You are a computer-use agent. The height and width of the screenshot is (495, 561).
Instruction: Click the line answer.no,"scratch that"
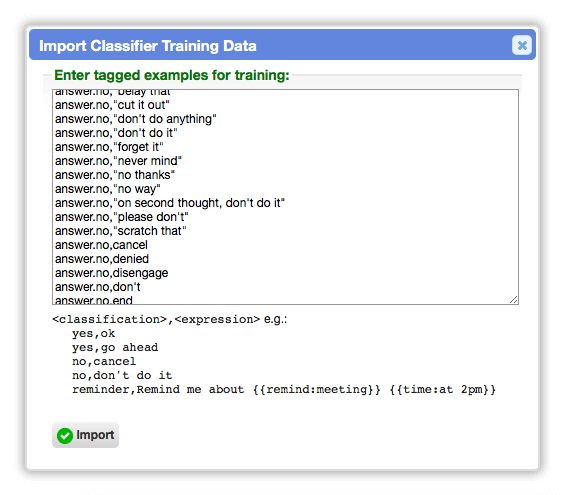coord(121,231)
